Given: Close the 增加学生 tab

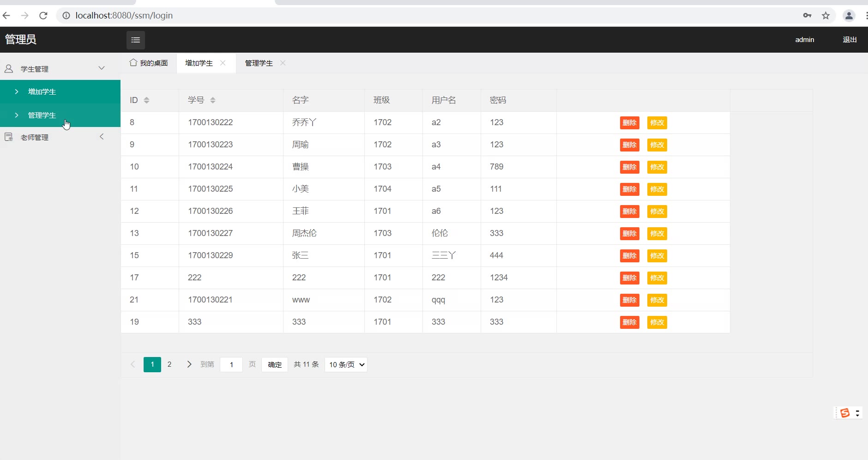Looking at the screenshot, I should pos(223,63).
